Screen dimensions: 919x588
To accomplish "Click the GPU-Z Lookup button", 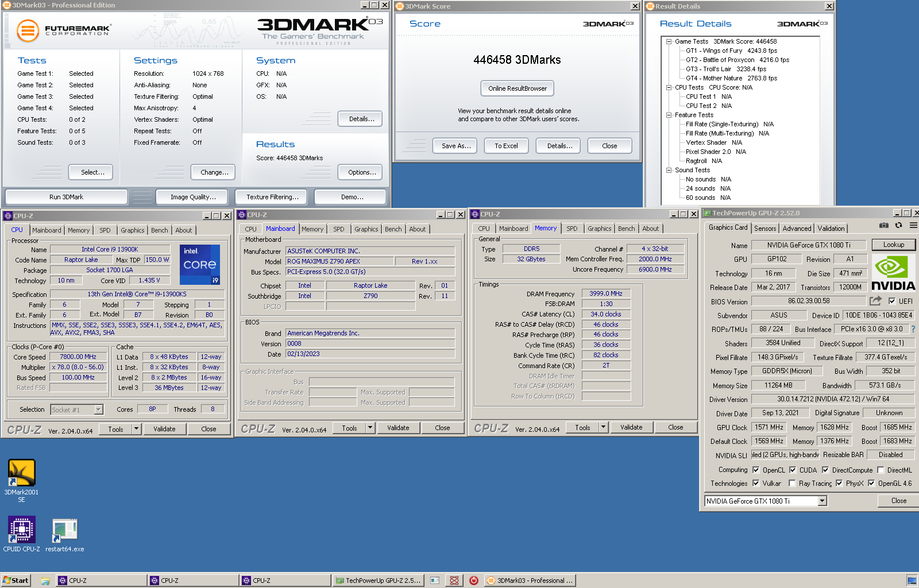I will click(x=894, y=245).
